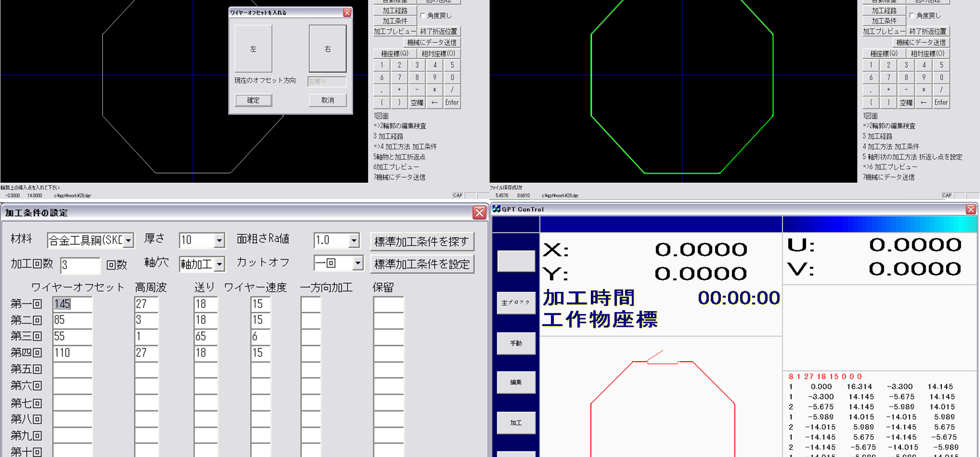This screenshot has height=457, width=980.
Task: Open 加工プレビュー in the left CAD window
Action: point(394,31)
